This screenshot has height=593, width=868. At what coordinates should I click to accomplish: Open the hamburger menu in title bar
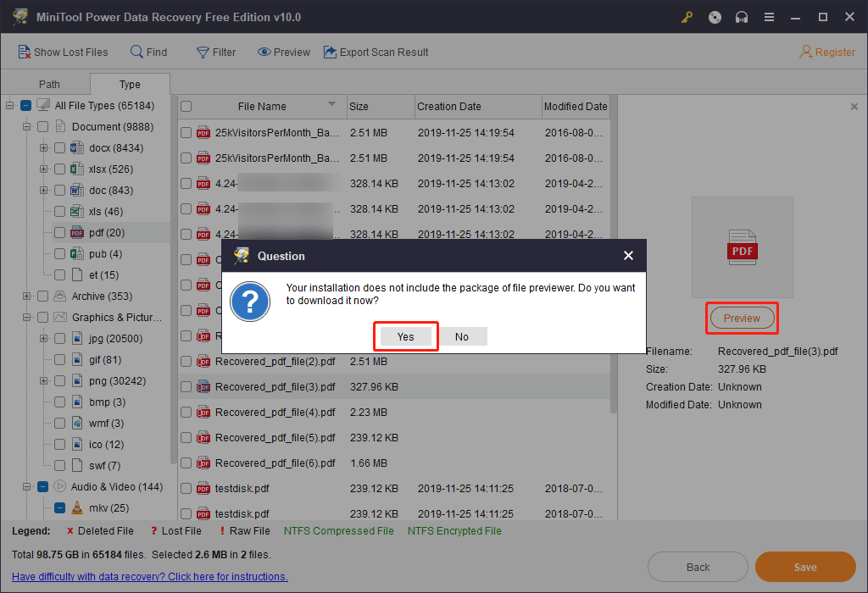[x=769, y=17]
